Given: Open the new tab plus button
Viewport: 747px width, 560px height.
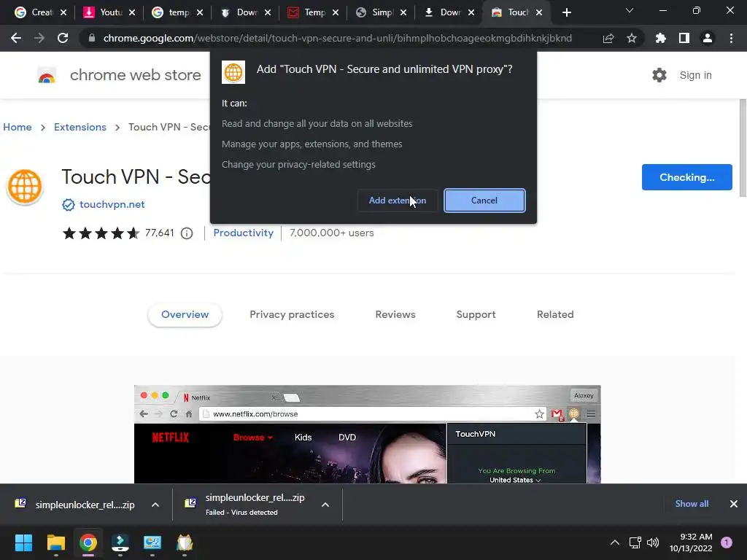Looking at the screenshot, I should [x=566, y=12].
